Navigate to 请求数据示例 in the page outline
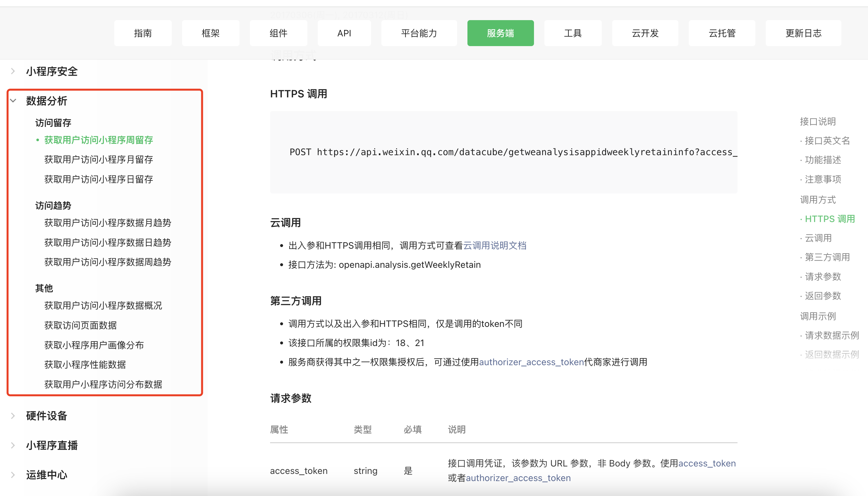 tap(832, 336)
